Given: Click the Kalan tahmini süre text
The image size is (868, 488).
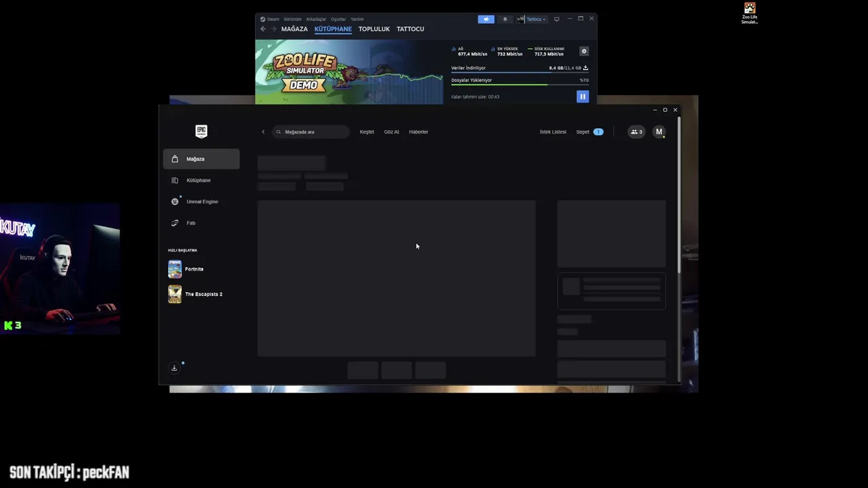Looking at the screenshot, I should tap(475, 97).
